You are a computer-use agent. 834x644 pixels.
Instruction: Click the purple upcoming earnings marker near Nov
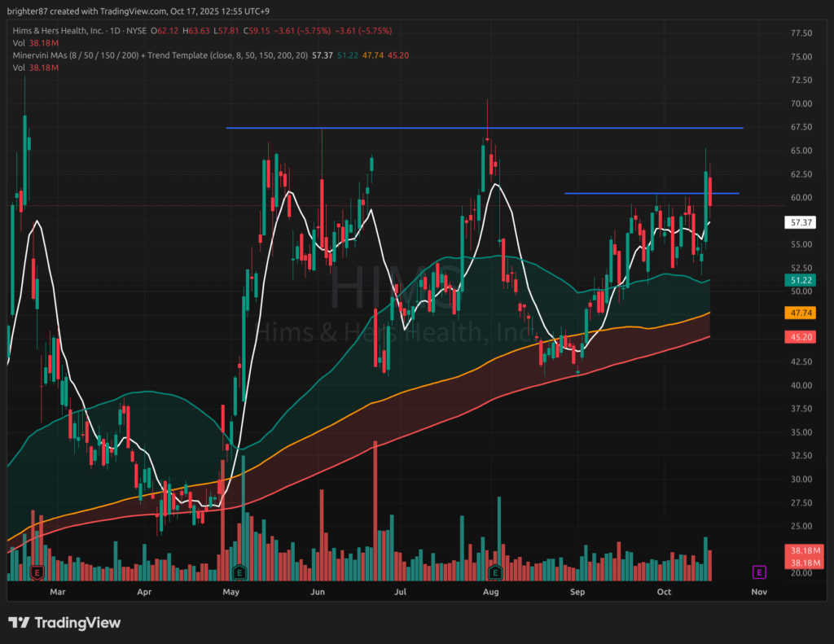(759, 572)
